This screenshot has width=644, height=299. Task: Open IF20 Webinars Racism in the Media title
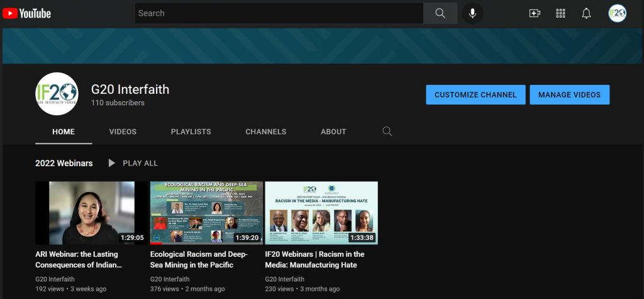(x=315, y=259)
